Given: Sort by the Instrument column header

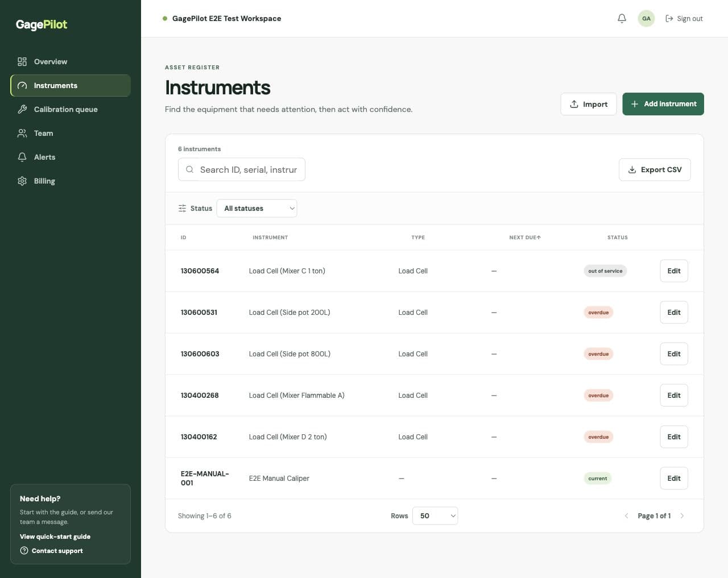Looking at the screenshot, I should click(270, 237).
